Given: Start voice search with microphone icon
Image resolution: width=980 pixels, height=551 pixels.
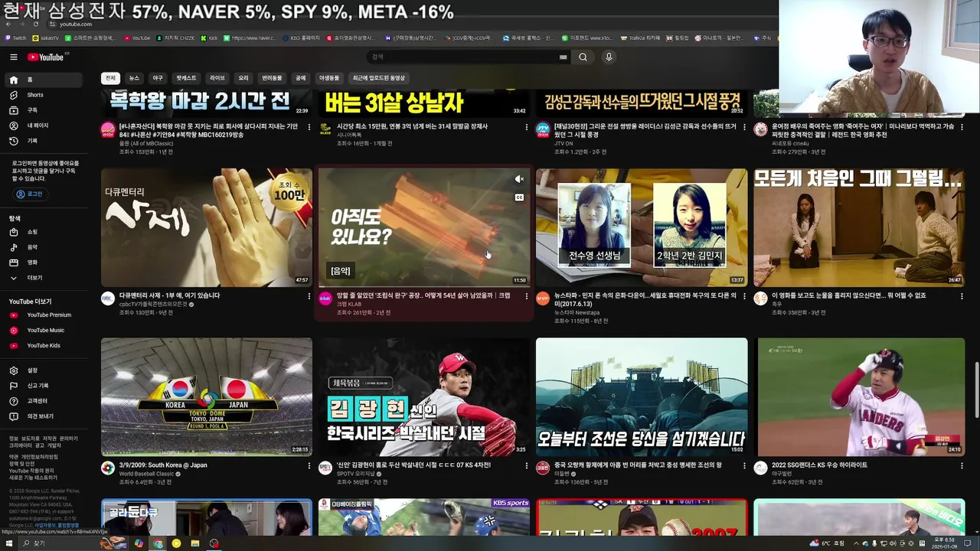Looking at the screenshot, I should 609,57.
